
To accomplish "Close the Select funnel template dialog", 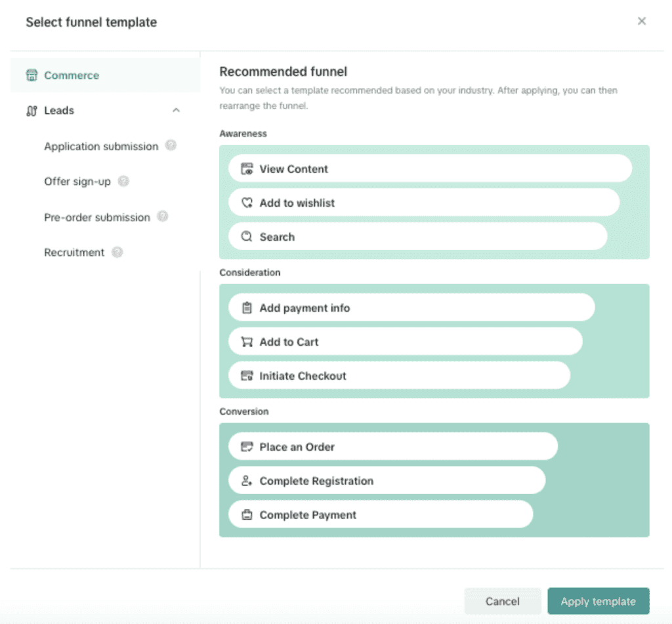I will (x=642, y=21).
